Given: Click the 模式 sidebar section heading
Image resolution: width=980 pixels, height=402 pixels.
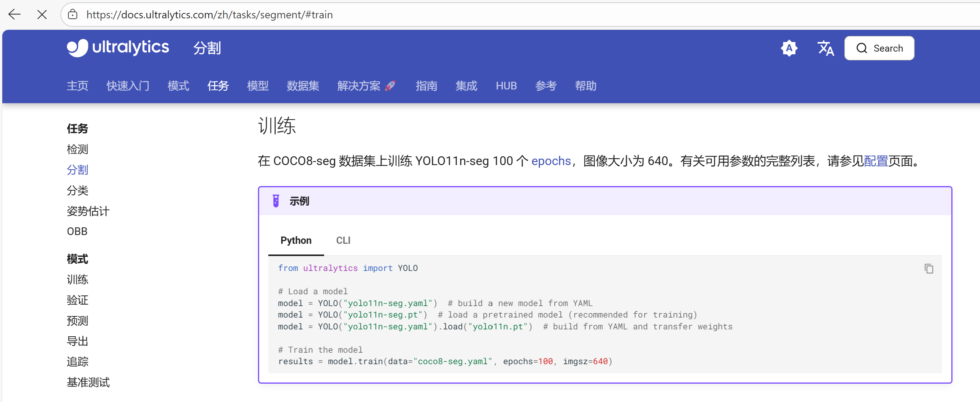Looking at the screenshot, I should [78, 259].
